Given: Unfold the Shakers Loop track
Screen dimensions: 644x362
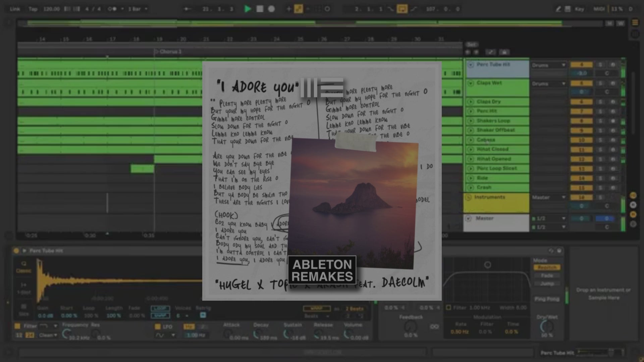Looking at the screenshot, I should pyautogui.click(x=470, y=121).
